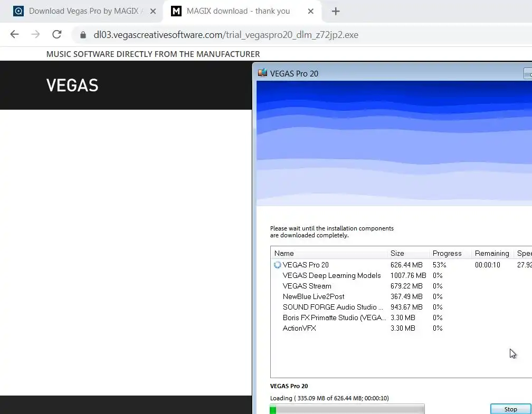Viewport: 532px width, 414px height.
Task: Click the padlock site security icon
Action: [x=83, y=35]
